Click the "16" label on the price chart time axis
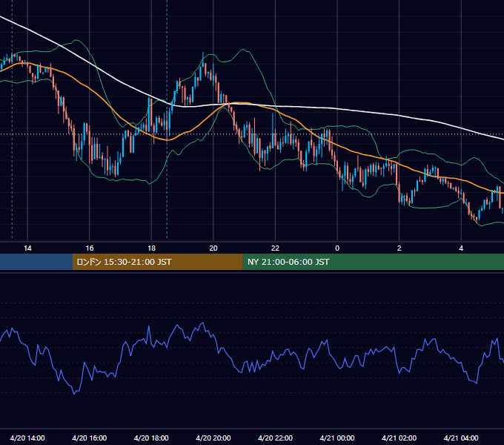This screenshot has height=445, width=504. [90, 248]
